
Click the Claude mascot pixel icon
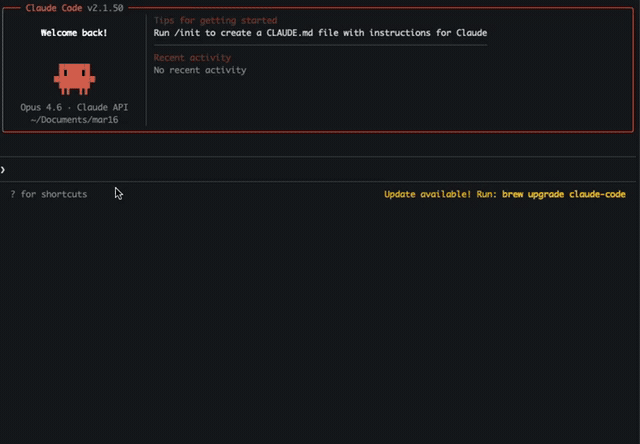(74, 79)
